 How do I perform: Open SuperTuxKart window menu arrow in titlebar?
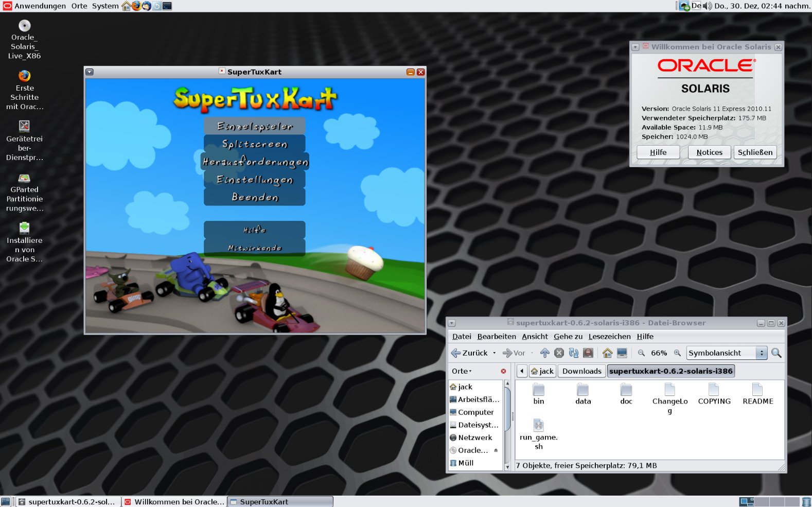pyautogui.click(x=90, y=72)
